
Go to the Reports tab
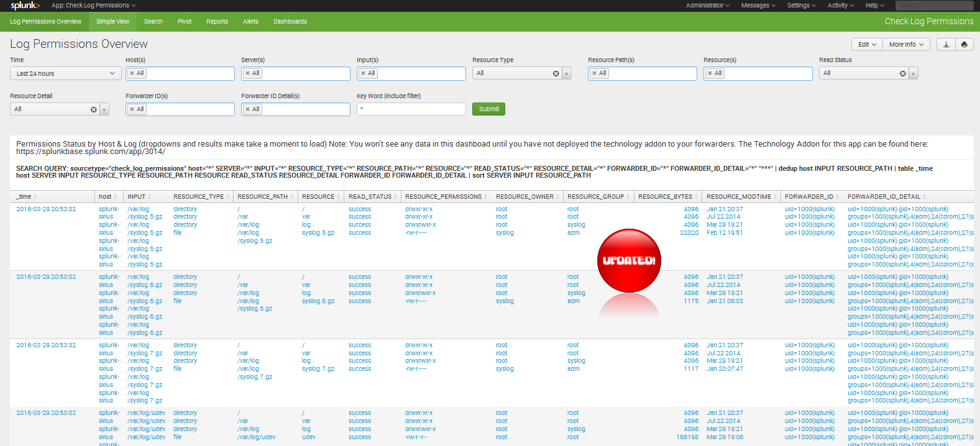pyautogui.click(x=217, y=22)
